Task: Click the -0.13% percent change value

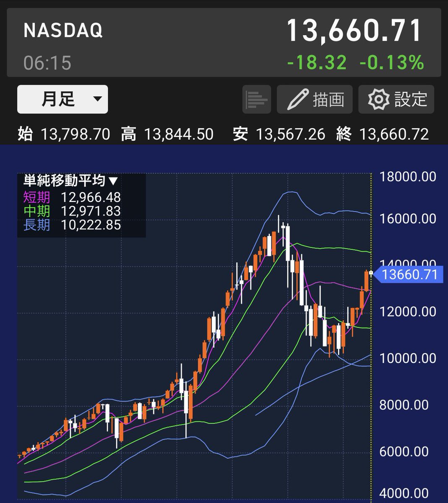Action: (392, 62)
